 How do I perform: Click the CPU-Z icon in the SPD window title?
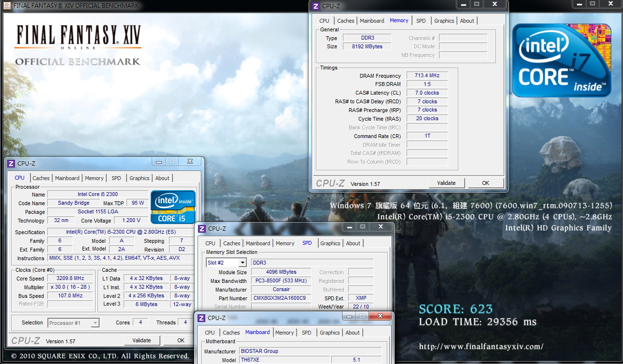click(201, 229)
